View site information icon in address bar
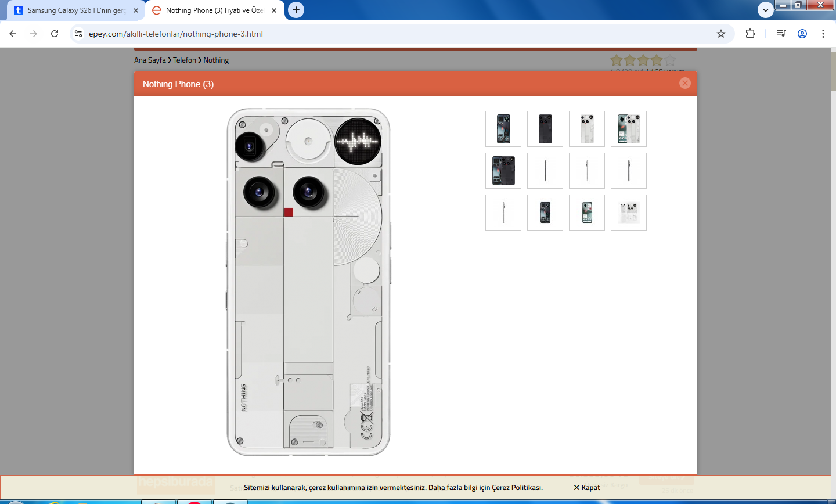Screen dimensions: 836x504 tap(78, 34)
